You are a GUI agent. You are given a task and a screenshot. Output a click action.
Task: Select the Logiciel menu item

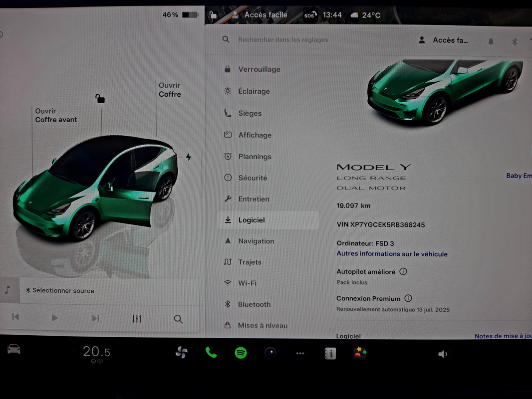(268, 220)
